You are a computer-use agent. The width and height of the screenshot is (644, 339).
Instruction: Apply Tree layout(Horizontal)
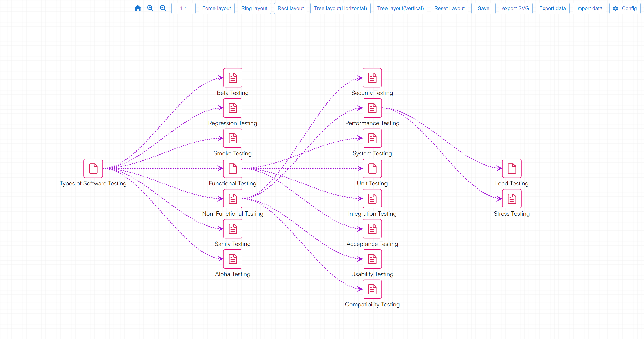click(340, 8)
